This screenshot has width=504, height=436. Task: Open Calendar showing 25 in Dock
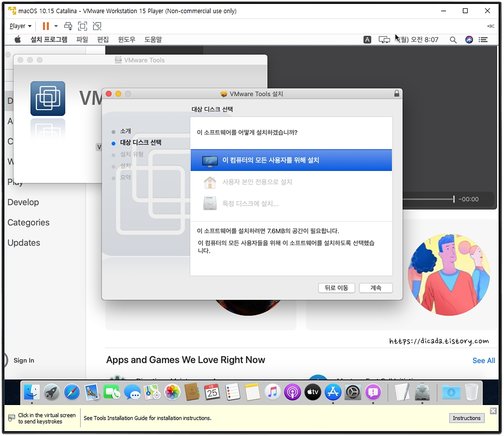click(x=212, y=392)
